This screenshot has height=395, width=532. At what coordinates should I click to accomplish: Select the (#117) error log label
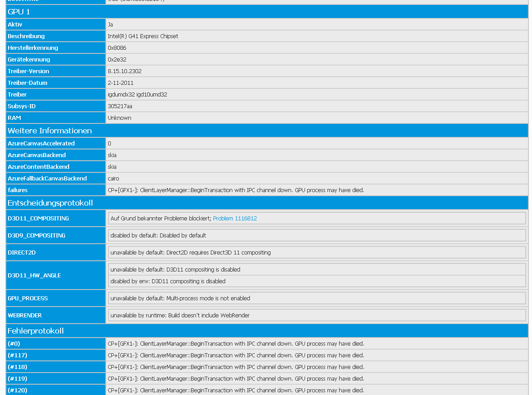(x=17, y=355)
